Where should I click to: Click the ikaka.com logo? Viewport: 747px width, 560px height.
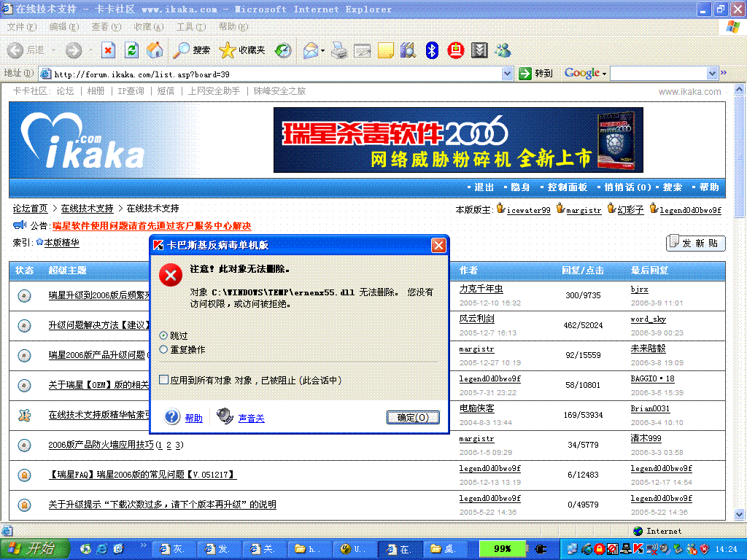coord(82,141)
